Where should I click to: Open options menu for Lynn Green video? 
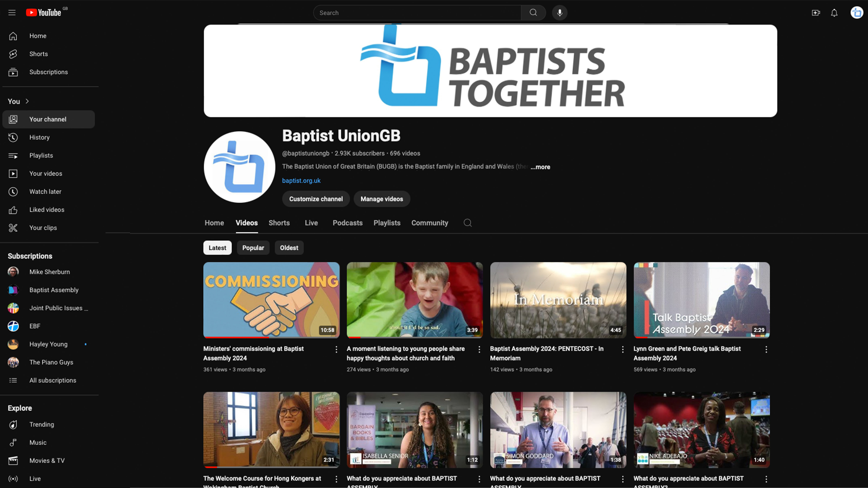click(x=766, y=349)
